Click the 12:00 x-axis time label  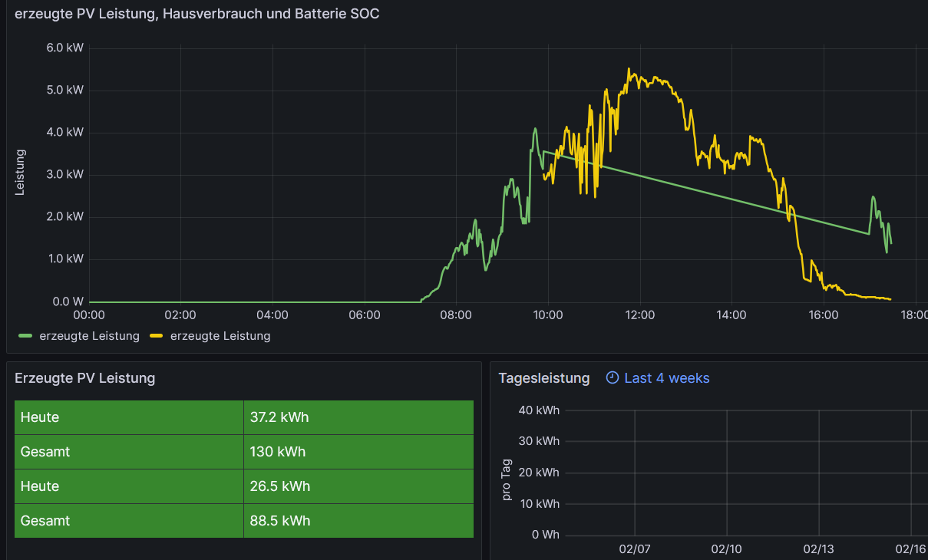coord(639,315)
